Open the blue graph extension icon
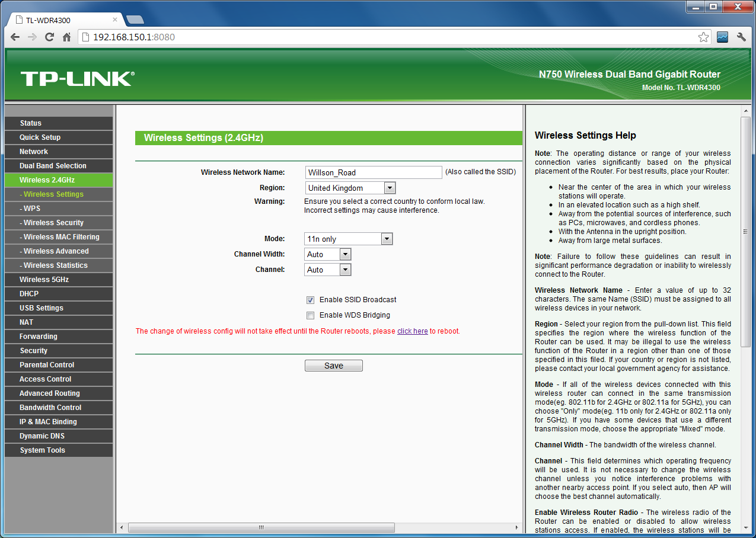Image resolution: width=756 pixels, height=538 pixels. coord(722,37)
